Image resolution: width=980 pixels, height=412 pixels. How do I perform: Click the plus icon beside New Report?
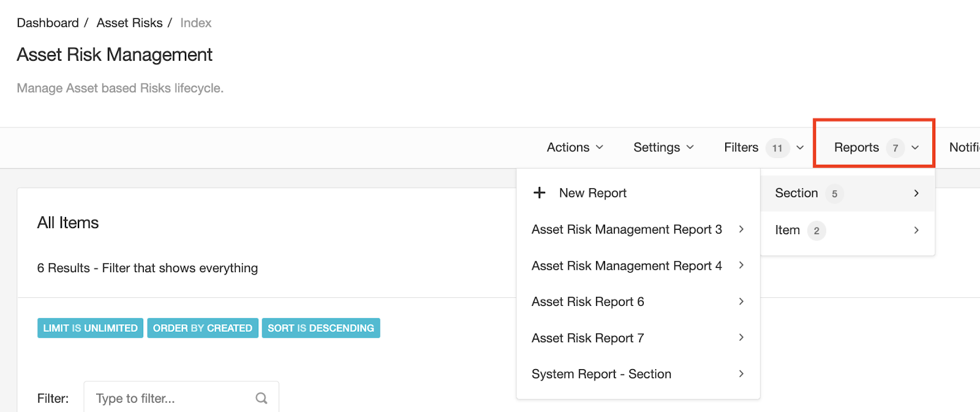pyautogui.click(x=539, y=193)
